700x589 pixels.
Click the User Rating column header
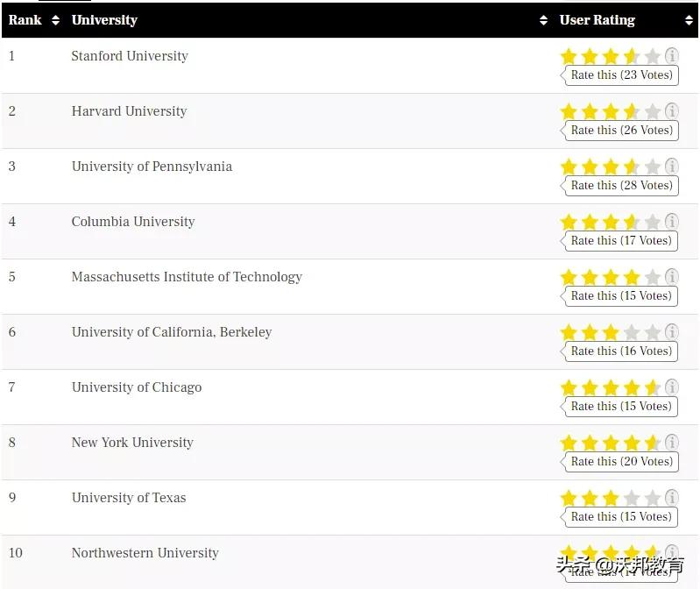click(597, 20)
